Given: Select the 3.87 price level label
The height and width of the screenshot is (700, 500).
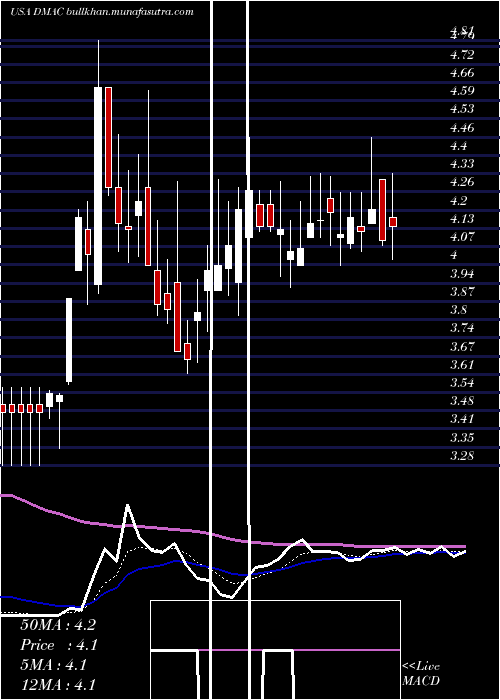Looking at the screenshot, I should (x=462, y=292).
